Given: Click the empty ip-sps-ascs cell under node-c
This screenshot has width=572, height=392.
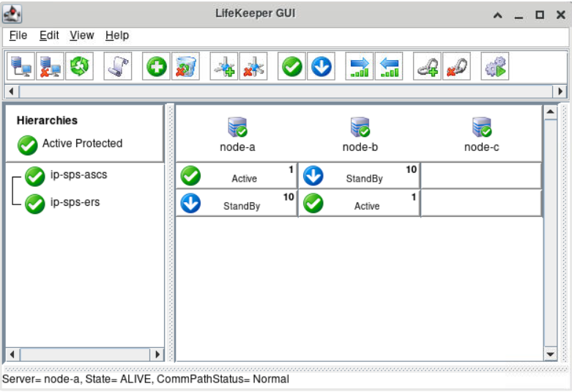Looking at the screenshot, I should pos(481,176).
